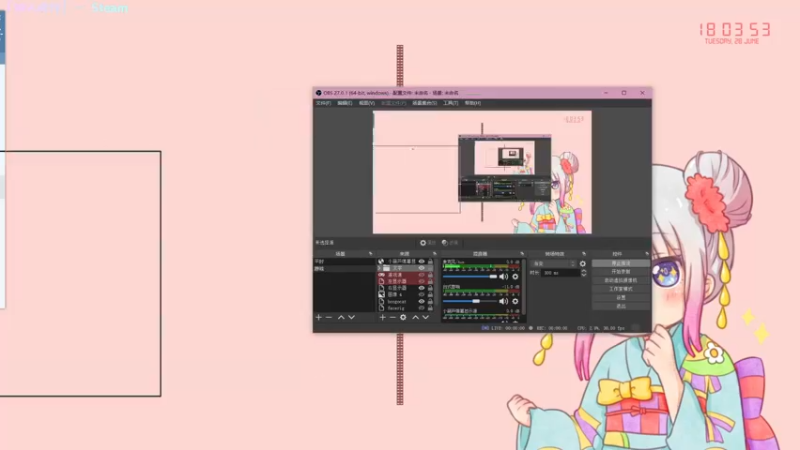
Task: Click the 开始录制 start recording button
Action: 621,272
